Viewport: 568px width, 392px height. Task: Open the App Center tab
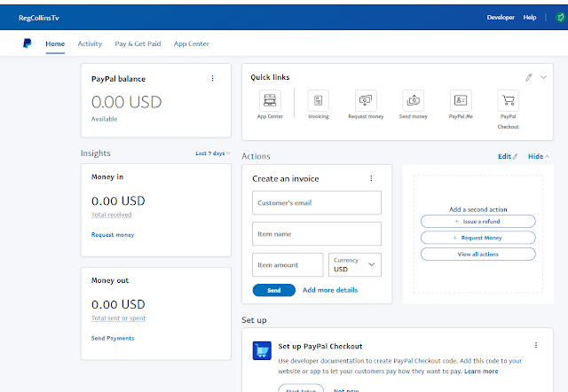click(192, 43)
